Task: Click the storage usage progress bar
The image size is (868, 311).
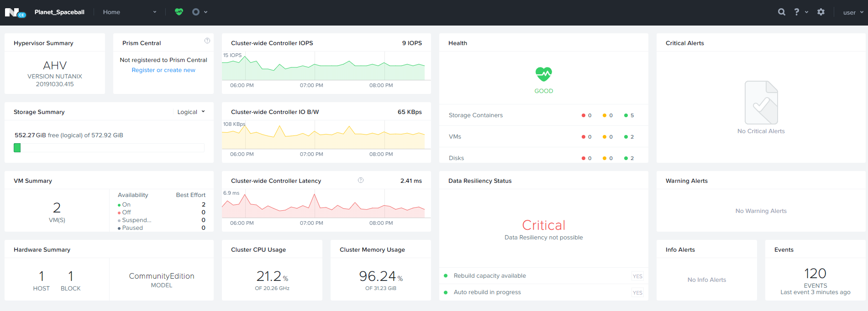Action: [109, 148]
